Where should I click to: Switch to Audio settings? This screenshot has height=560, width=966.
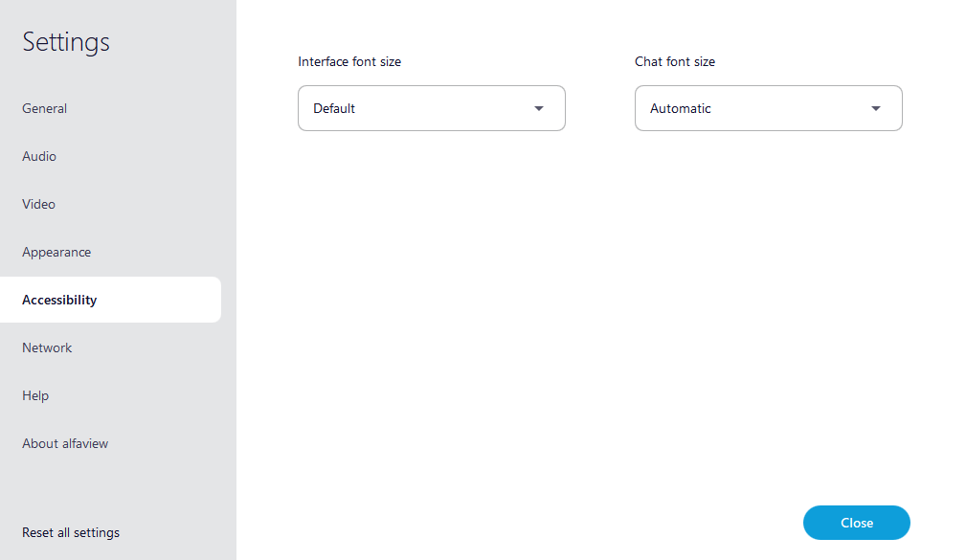(39, 156)
